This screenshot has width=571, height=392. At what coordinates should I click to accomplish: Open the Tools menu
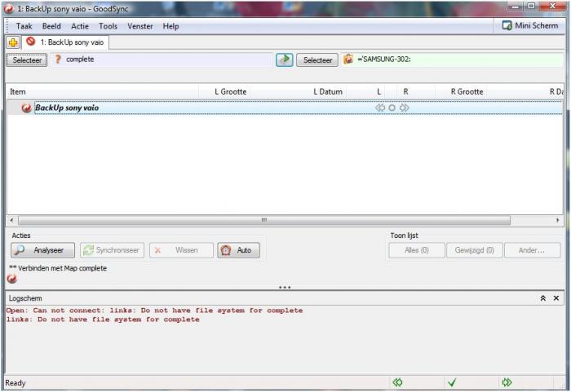click(x=108, y=26)
